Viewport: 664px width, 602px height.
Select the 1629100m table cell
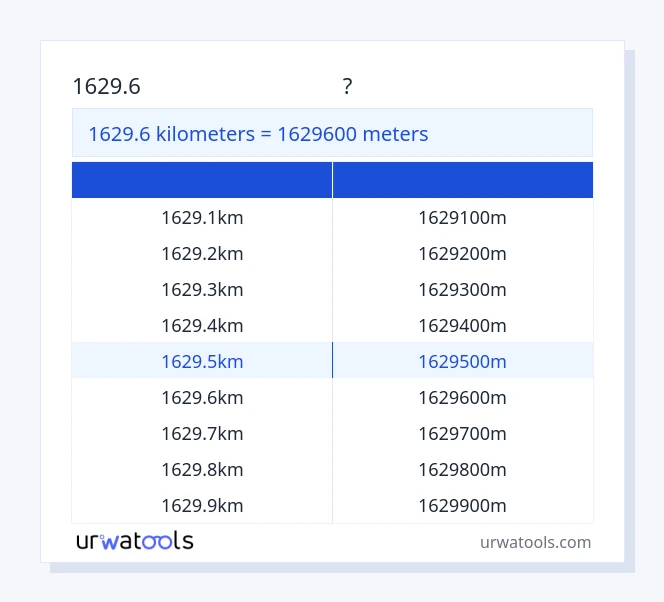462,217
